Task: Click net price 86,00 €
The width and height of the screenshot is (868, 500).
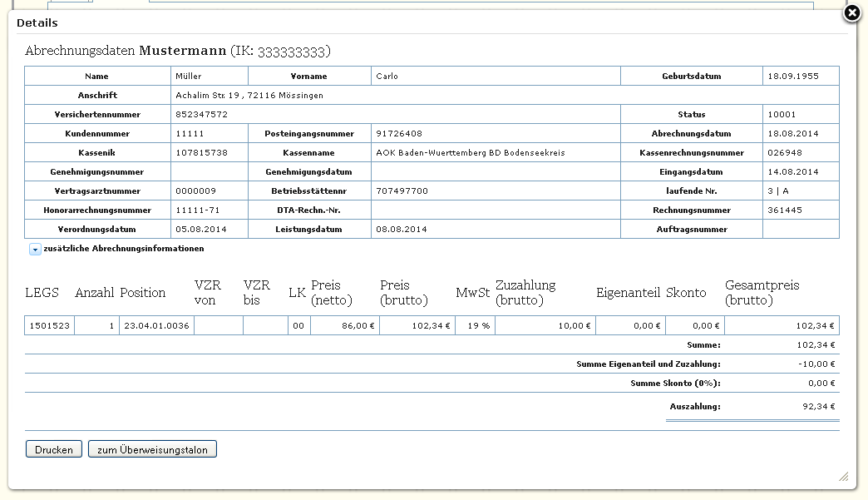Action: coord(358,325)
